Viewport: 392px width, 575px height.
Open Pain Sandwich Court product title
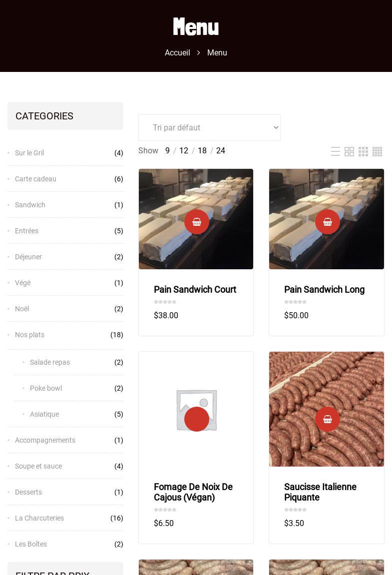coord(195,290)
